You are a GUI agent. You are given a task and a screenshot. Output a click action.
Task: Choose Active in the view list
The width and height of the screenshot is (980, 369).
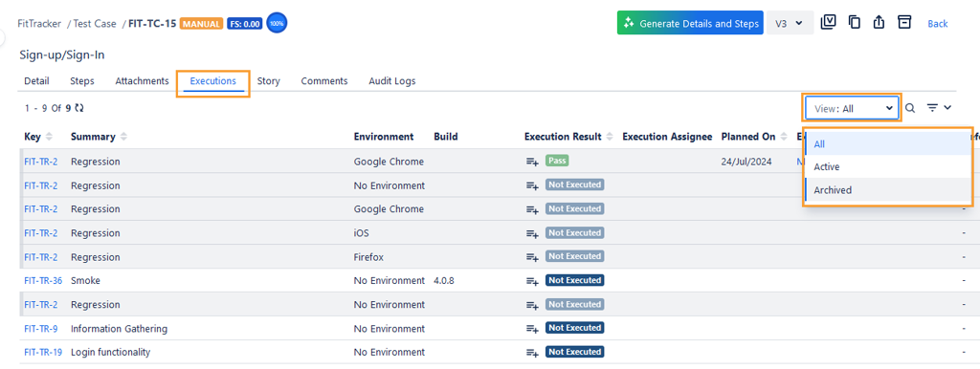click(x=887, y=166)
